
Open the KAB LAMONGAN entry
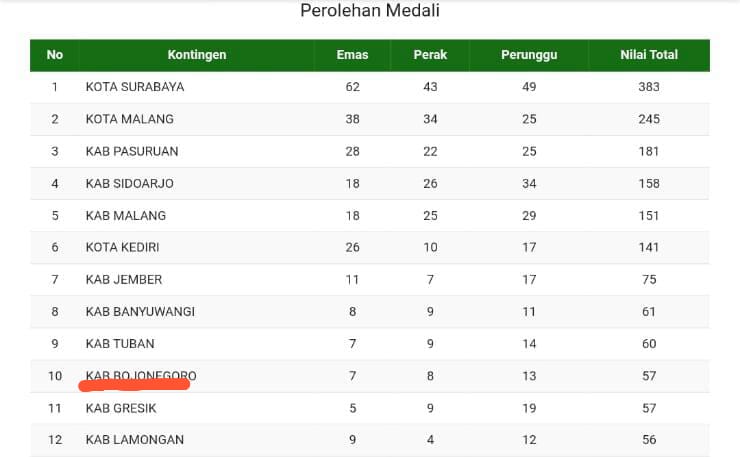pos(135,440)
